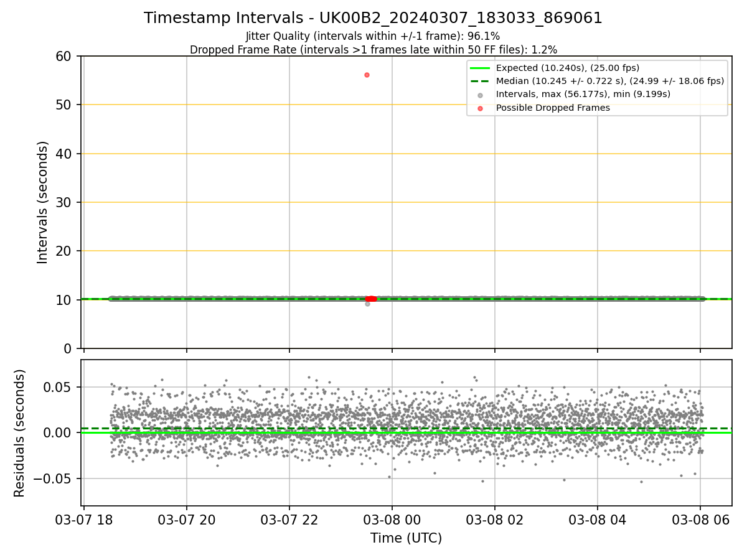Click the x-axis tick label '03-07 18'
The width and height of the screenshot is (747, 560).
(84, 519)
